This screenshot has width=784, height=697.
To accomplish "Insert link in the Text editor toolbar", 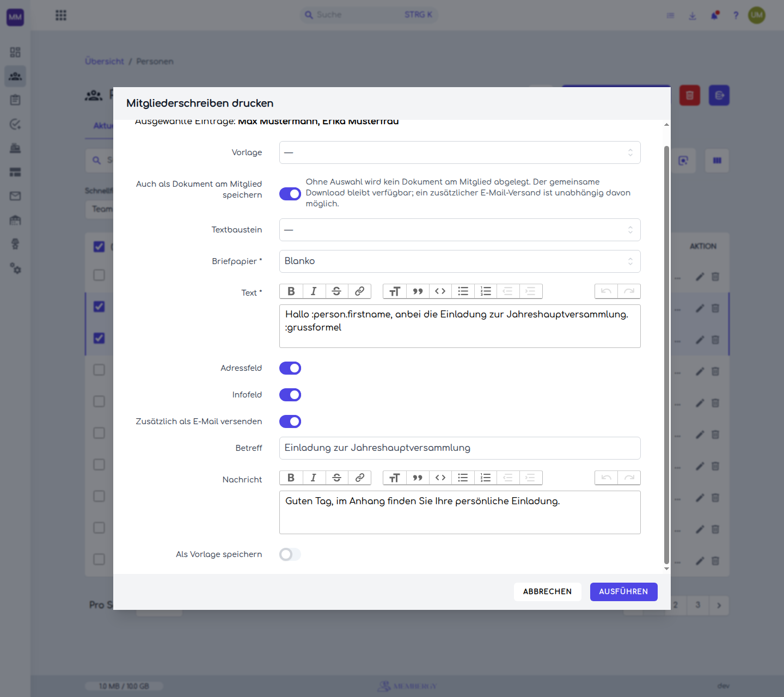I will click(359, 291).
